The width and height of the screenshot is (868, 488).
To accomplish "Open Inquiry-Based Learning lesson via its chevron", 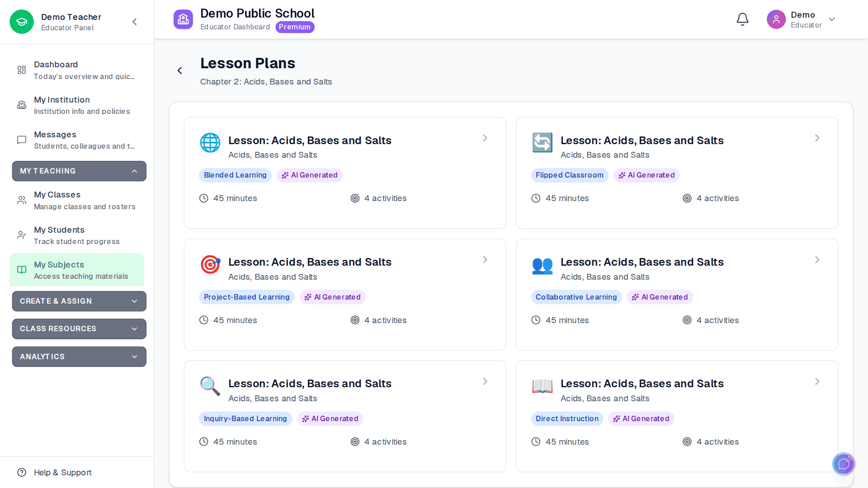I will 485,382.
